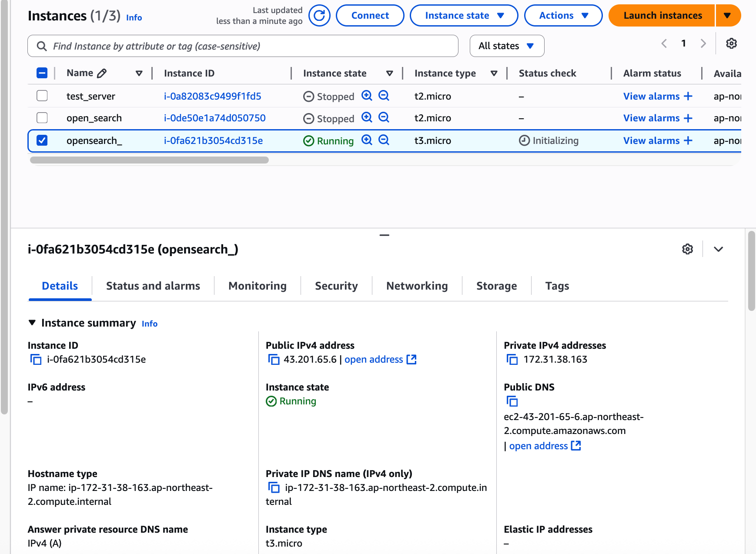The image size is (756, 554).
Task: Switch to the Details tab
Action: pyautogui.click(x=60, y=286)
